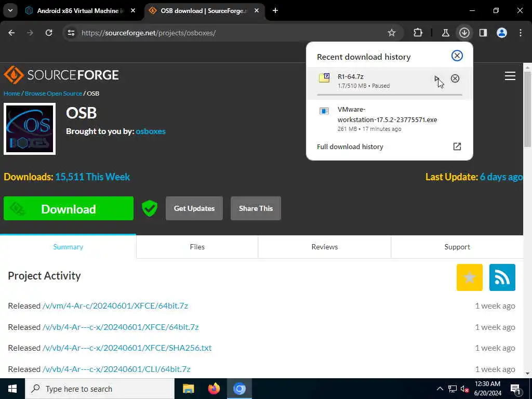
Task: Go to Home breadcrumb link
Action: coord(12,94)
